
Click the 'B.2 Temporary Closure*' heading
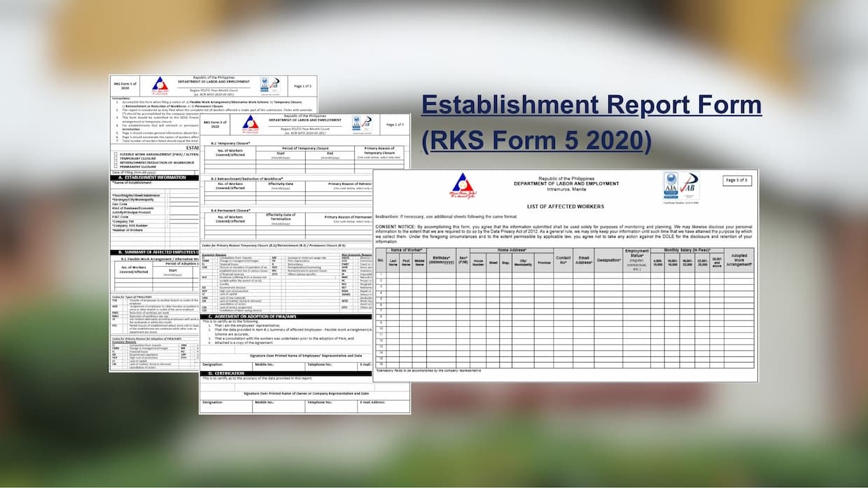pos(232,142)
